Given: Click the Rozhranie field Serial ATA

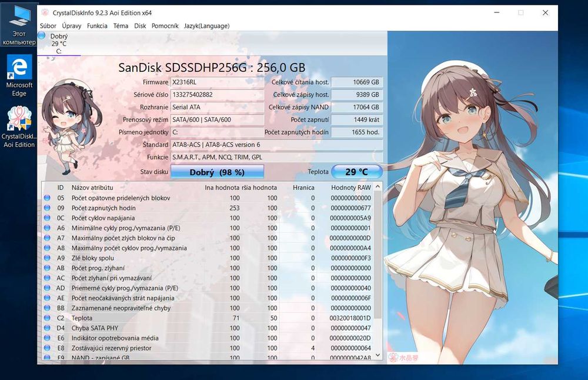Looking at the screenshot, I should (217, 107).
